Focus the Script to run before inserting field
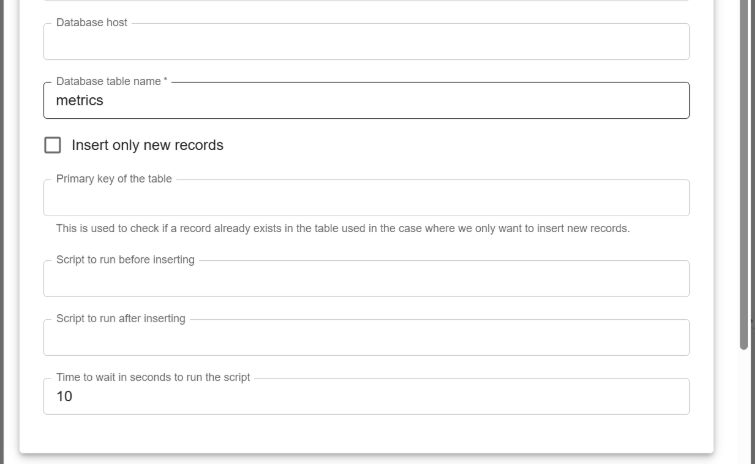The image size is (755, 464). click(x=366, y=280)
